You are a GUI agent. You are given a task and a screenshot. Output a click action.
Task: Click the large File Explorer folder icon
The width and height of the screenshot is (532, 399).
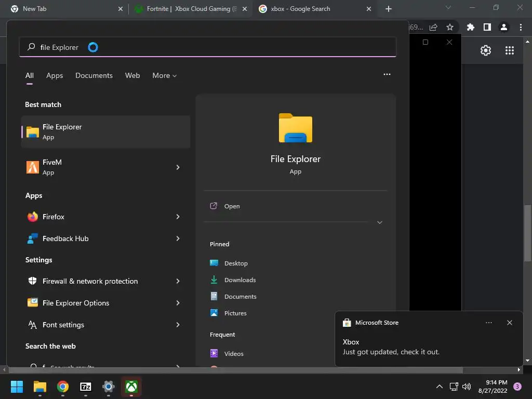296,128
